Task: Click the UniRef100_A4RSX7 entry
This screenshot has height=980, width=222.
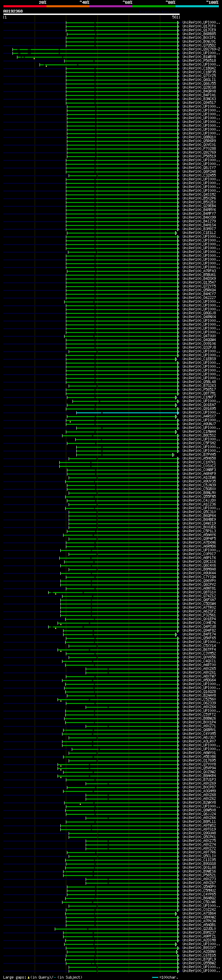Action: [x=199, y=416]
